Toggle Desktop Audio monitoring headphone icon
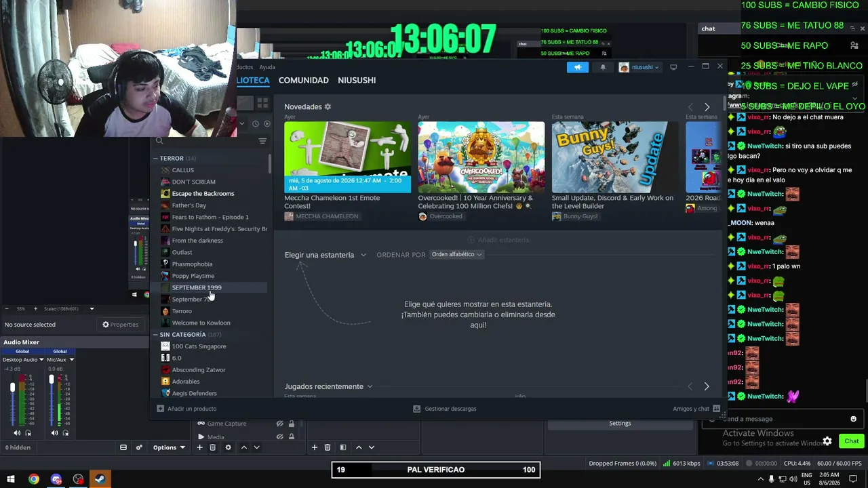 pyautogui.click(x=28, y=433)
